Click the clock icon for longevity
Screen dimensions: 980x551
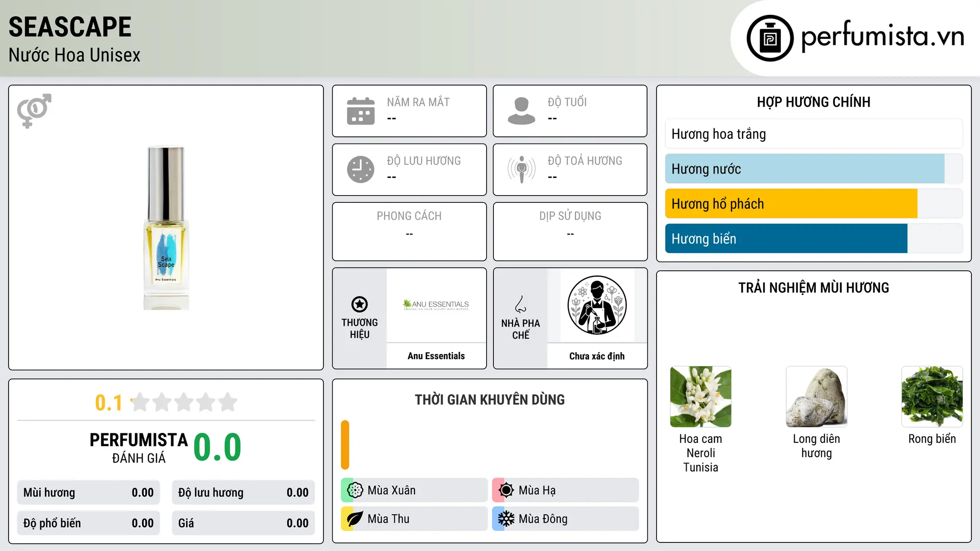click(x=361, y=169)
